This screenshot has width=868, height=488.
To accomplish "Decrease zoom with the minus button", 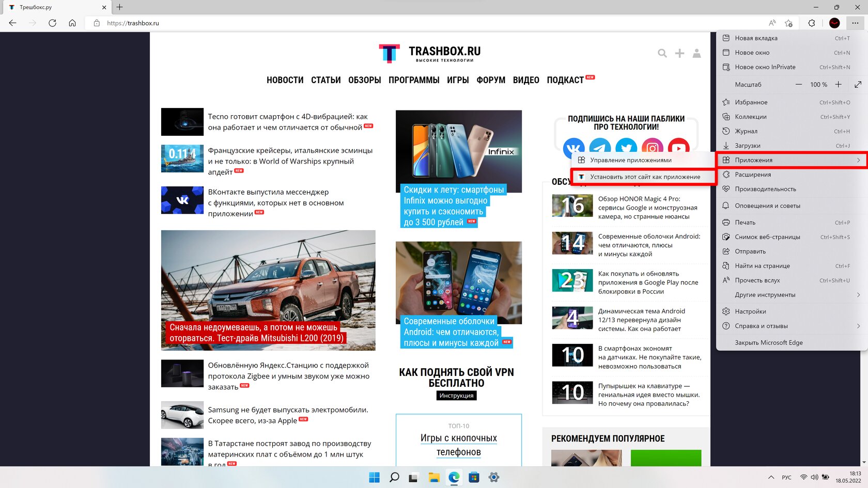I will pos(799,85).
